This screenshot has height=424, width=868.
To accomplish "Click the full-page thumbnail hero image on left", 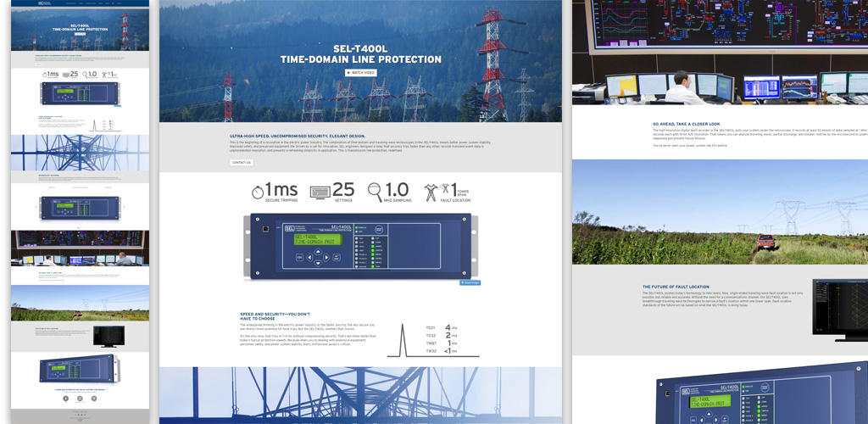I will [x=77, y=32].
